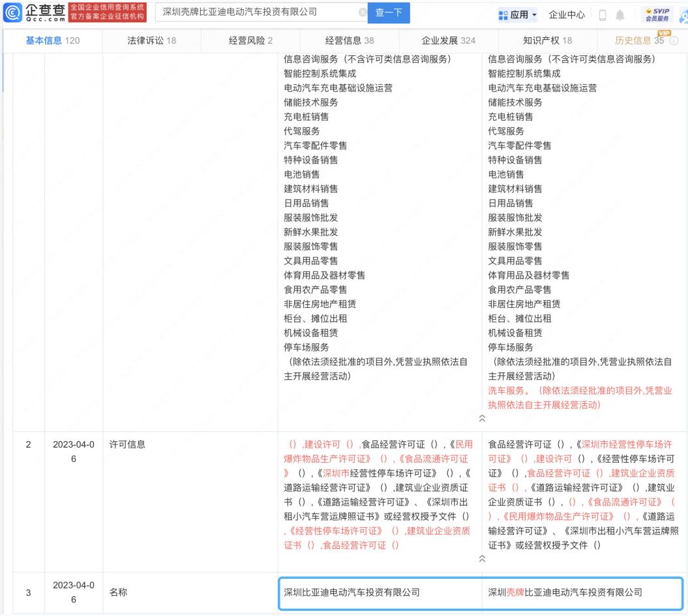
Task: Collapse the business scope change row
Action: coord(482,418)
